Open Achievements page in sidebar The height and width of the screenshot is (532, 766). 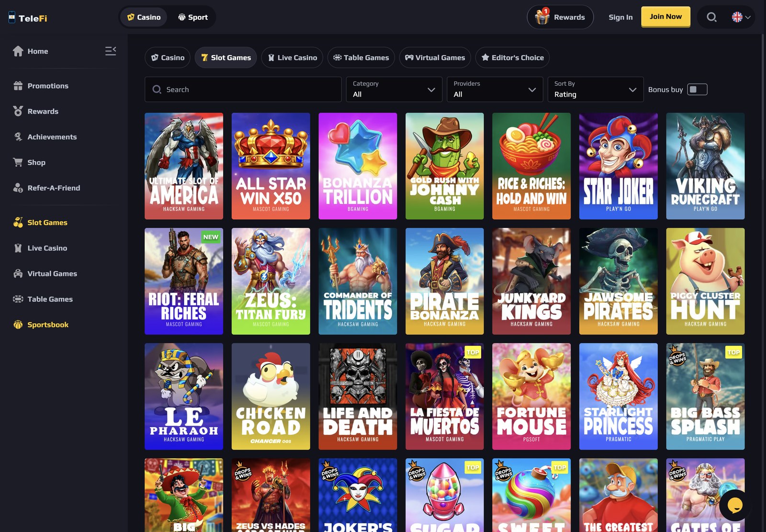[x=52, y=137]
